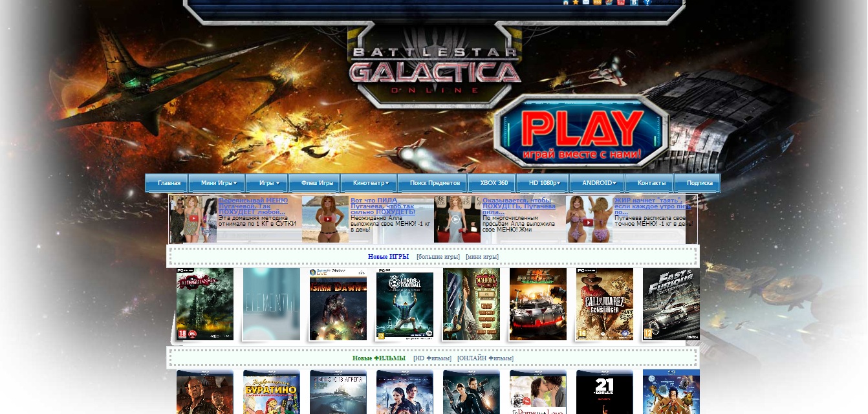Open the 21 и больше movie cover
The width and height of the screenshot is (868, 414).
[x=605, y=392]
